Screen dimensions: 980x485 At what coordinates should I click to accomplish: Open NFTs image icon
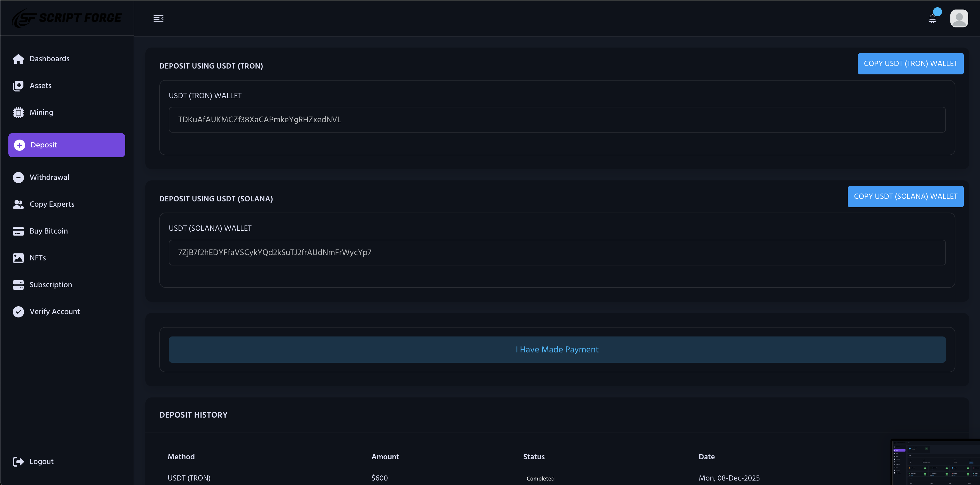[18, 258]
